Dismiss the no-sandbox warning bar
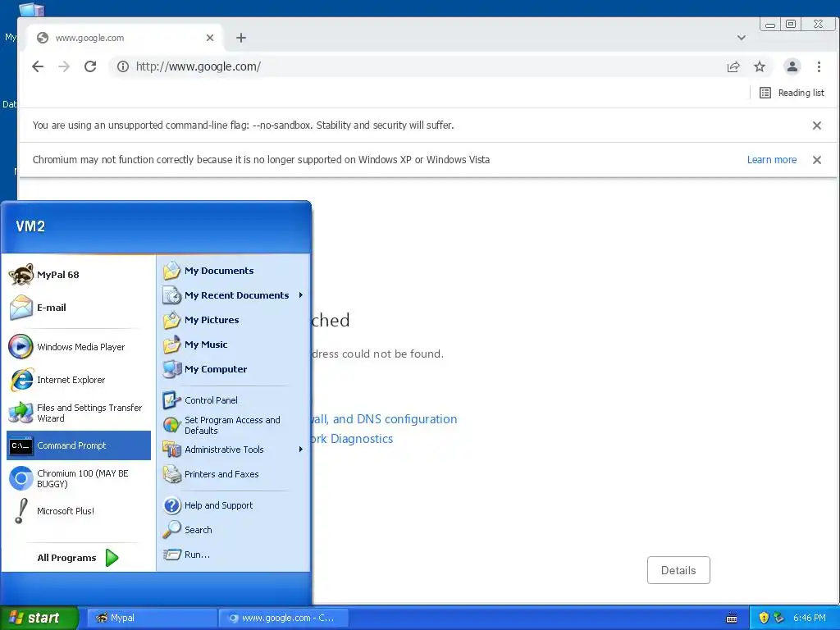 click(817, 126)
